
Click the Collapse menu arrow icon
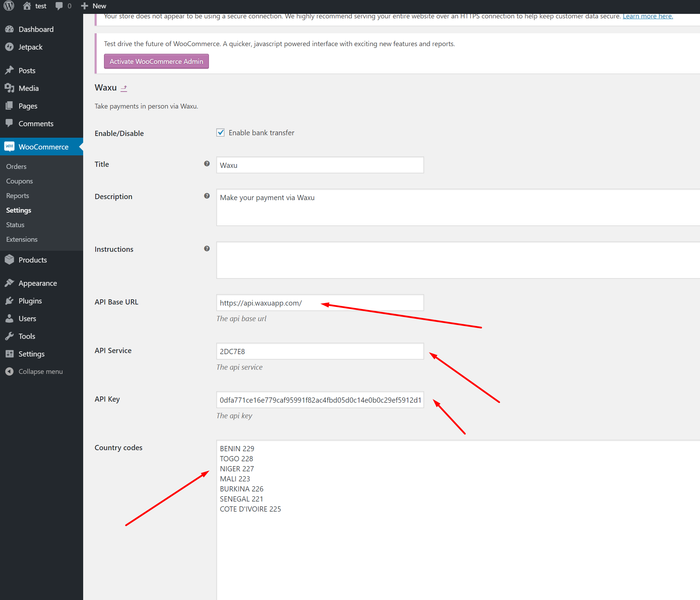[9, 371]
